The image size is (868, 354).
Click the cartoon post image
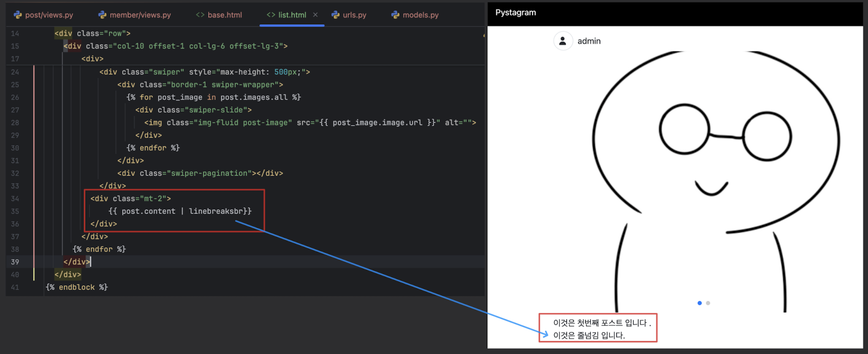707,181
